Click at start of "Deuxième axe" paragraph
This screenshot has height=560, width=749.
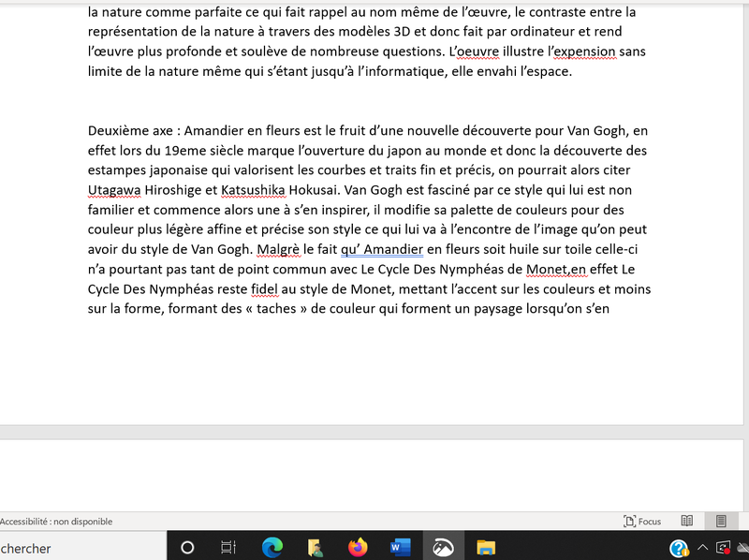(89, 131)
